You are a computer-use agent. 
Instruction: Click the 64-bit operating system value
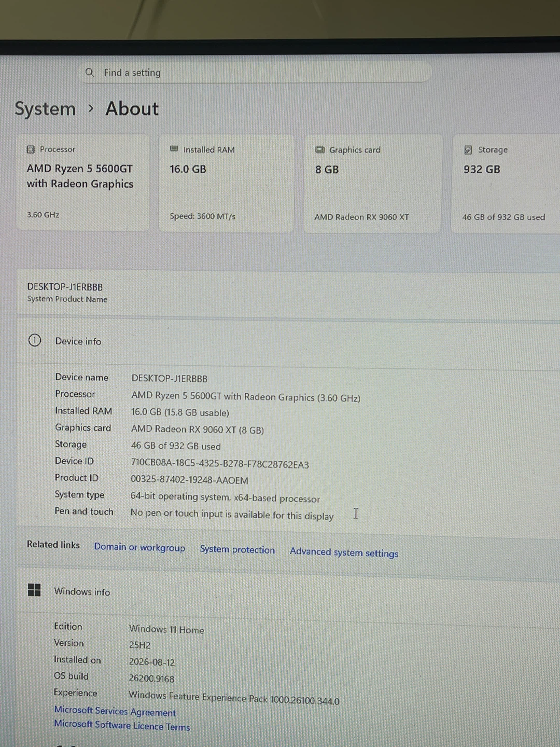coord(225,497)
